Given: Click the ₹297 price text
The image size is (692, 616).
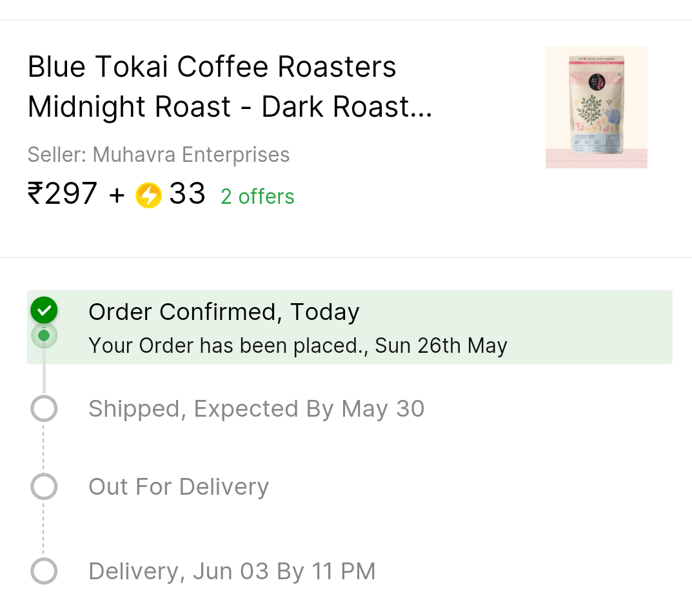Looking at the screenshot, I should [62, 194].
